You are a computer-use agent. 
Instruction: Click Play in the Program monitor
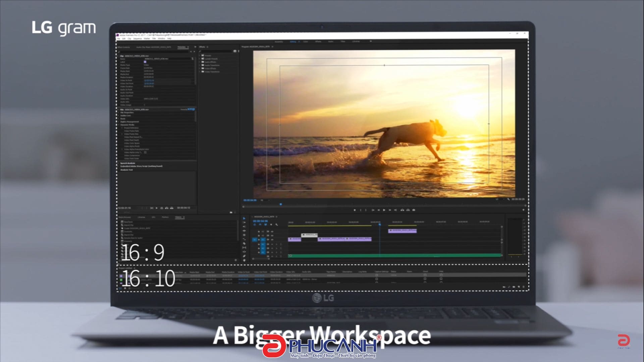tap(384, 210)
